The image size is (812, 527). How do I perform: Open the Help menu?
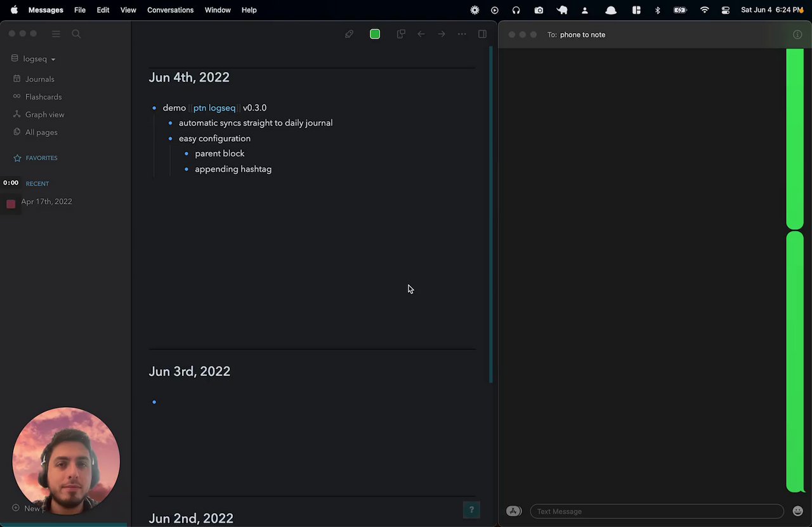click(249, 10)
